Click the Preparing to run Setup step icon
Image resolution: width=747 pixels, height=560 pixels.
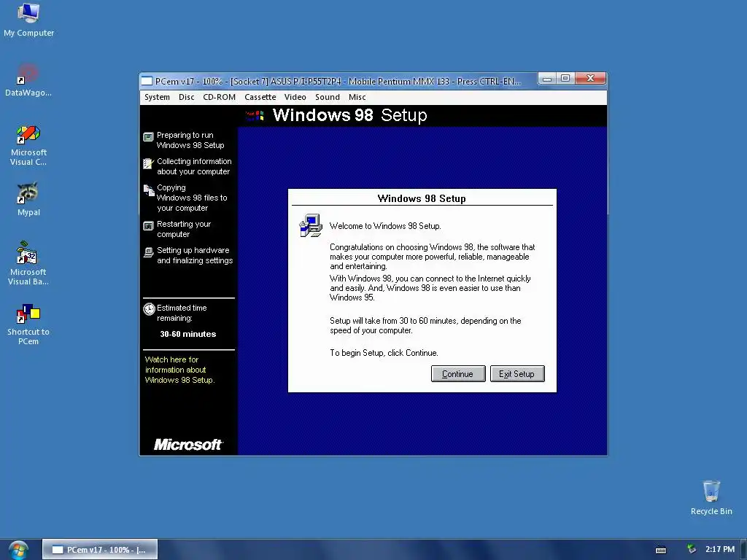click(x=148, y=137)
